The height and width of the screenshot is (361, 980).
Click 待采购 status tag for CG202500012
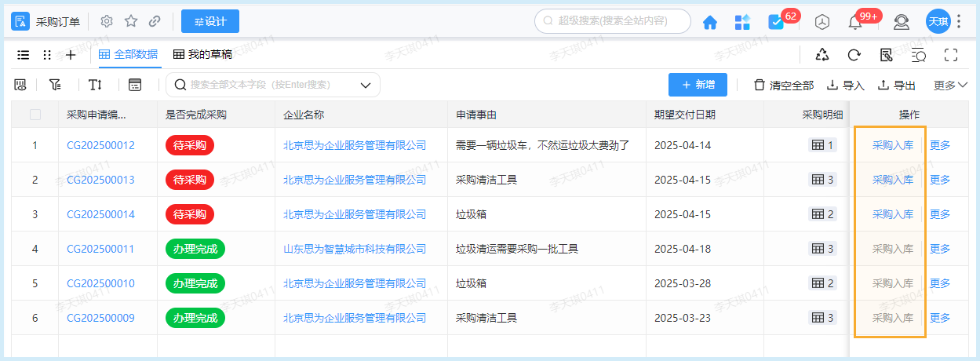(190, 145)
